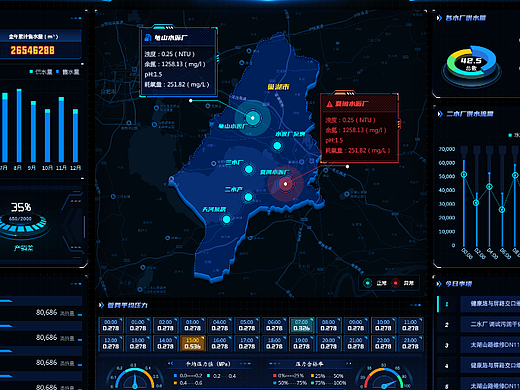Click the 42.5 donut chart

click(471, 65)
